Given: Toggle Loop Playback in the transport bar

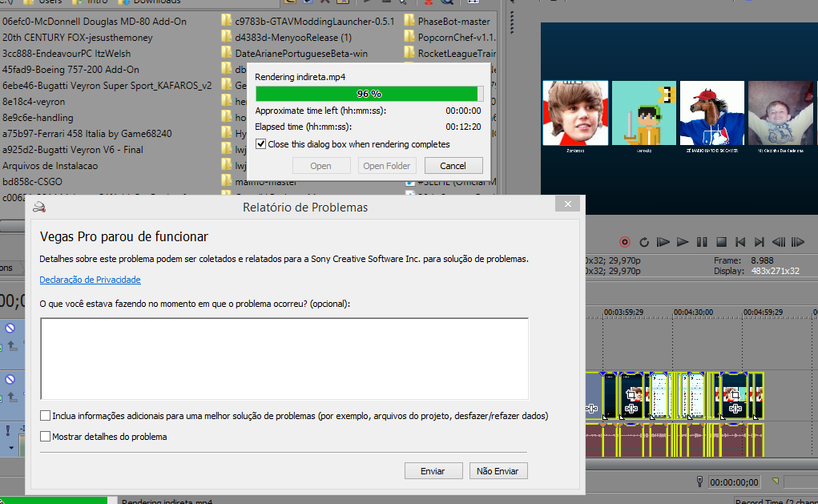Looking at the screenshot, I should [x=644, y=242].
